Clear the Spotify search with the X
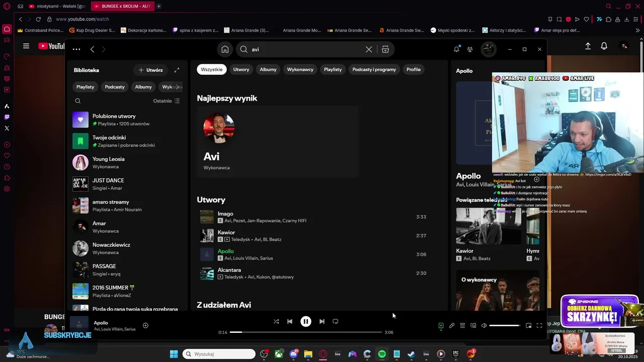644x362 pixels. pos(369,49)
